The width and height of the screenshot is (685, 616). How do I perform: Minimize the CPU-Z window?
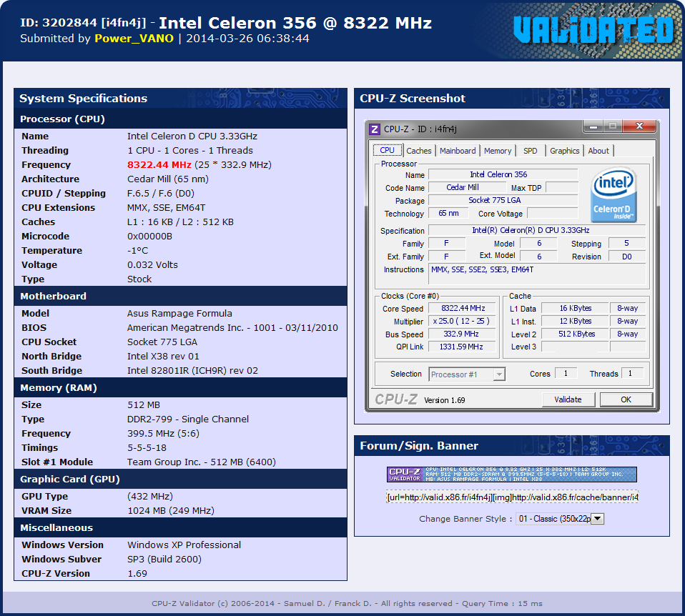click(593, 126)
